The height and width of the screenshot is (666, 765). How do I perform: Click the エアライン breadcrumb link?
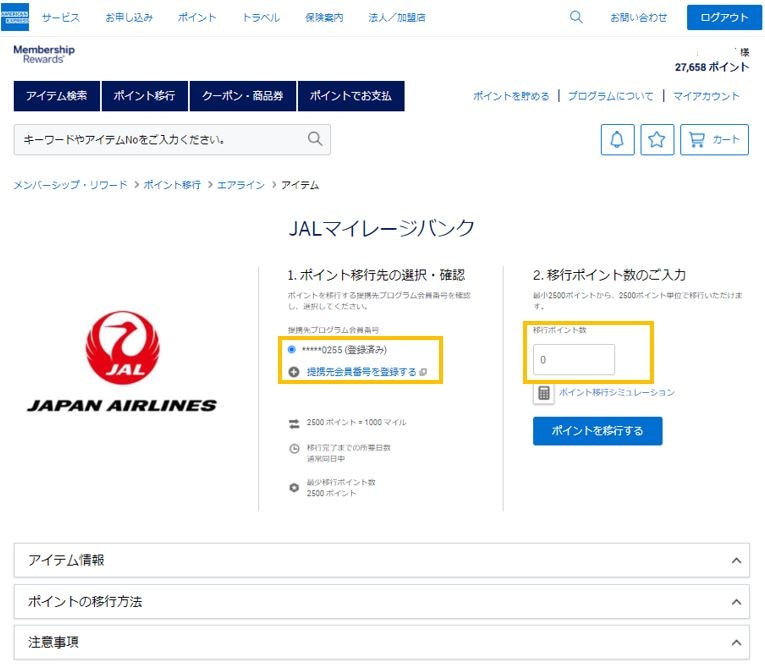point(241,185)
